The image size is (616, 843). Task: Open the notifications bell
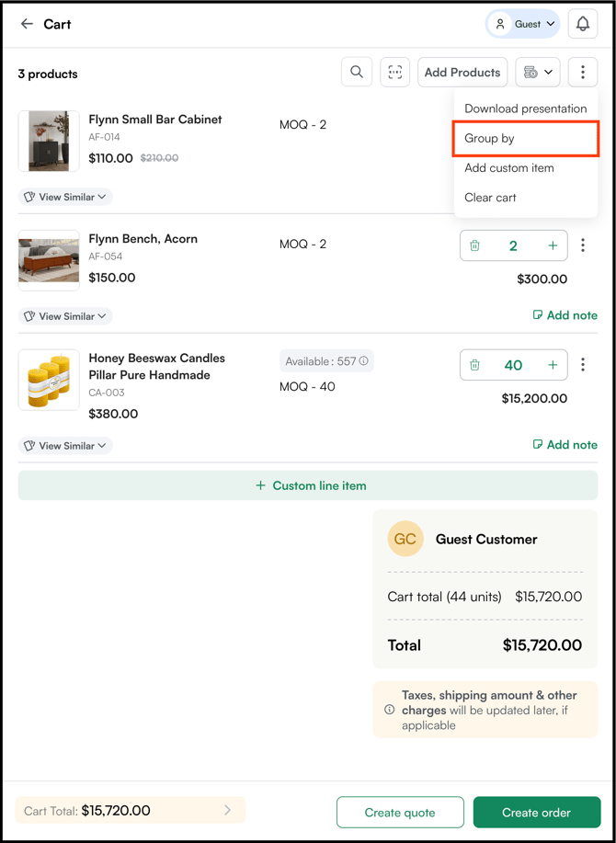click(583, 24)
